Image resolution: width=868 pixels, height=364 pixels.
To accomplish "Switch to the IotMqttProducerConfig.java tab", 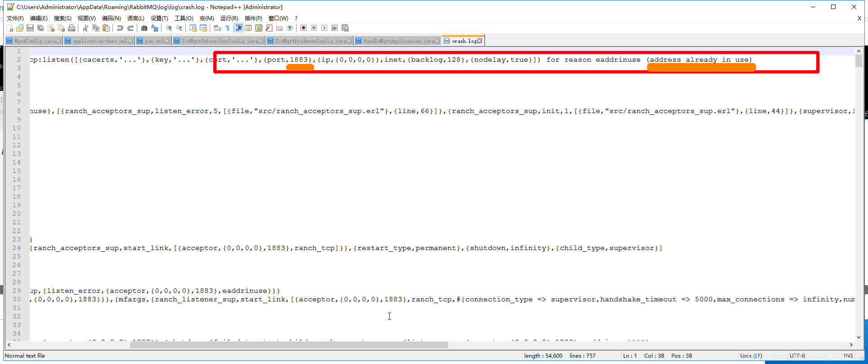I will coord(310,41).
